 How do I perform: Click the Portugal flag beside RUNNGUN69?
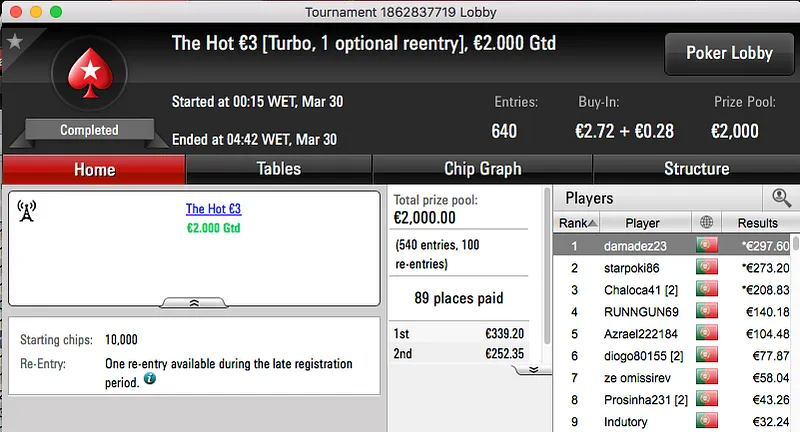point(708,311)
